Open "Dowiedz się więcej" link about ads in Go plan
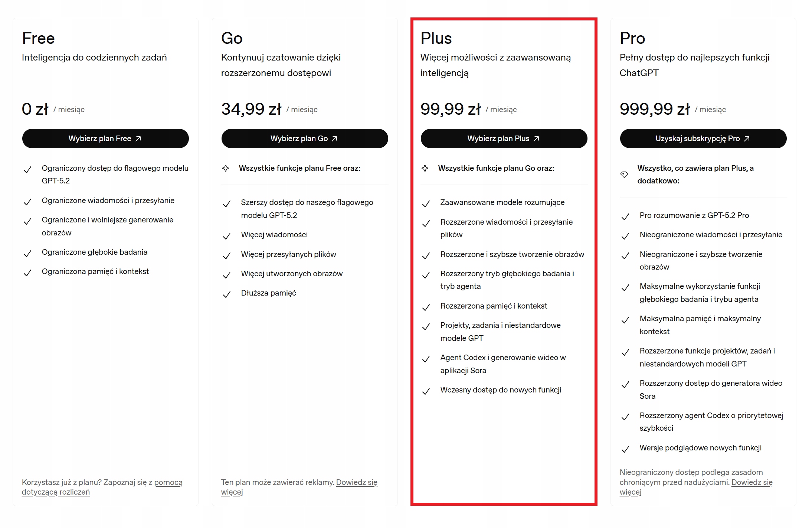The width and height of the screenshot is (812, 528). [356, 482]
